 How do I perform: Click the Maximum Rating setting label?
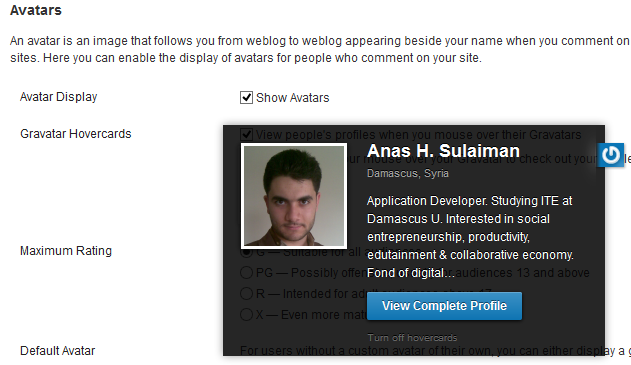(x=66, y=251)
